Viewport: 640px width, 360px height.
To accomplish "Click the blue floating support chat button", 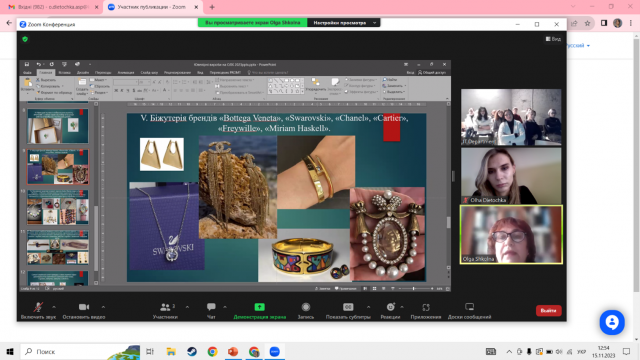I will [612, 322].
